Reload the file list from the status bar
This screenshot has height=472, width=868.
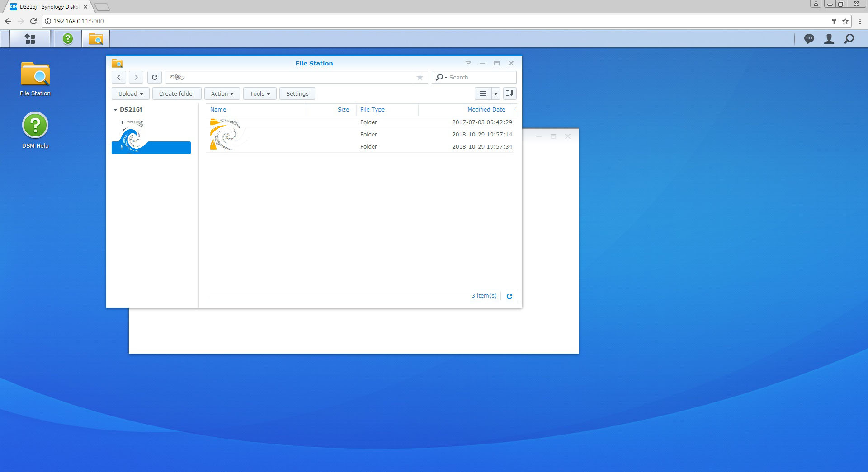[509, 296]
